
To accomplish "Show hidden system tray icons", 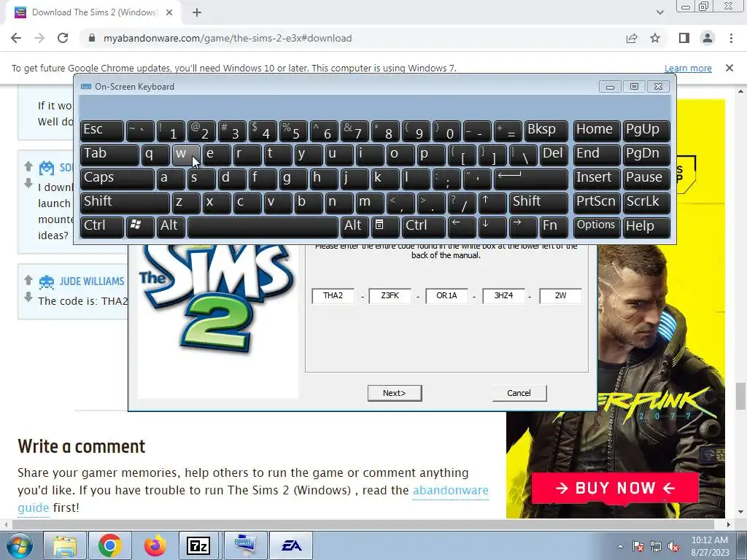I will click(x=620, y=546).
